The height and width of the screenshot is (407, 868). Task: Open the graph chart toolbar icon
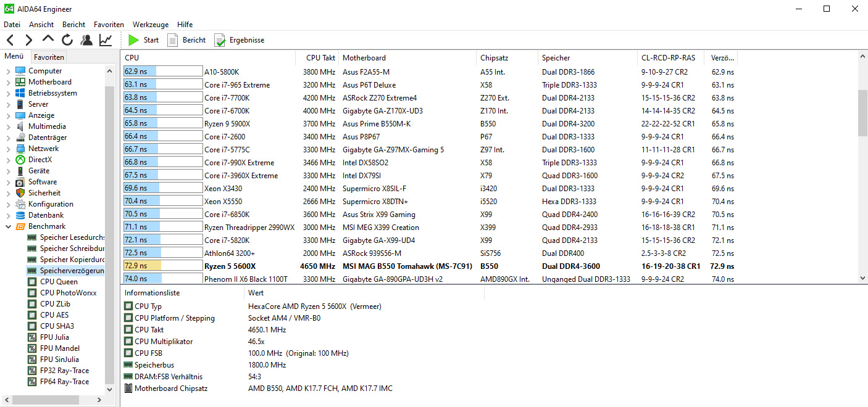pos(106,40)
